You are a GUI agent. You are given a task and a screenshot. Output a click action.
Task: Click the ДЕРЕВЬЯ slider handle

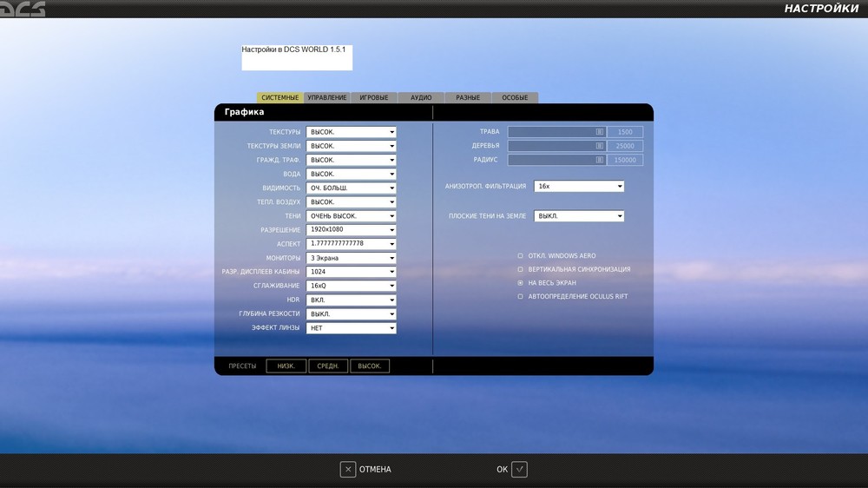(600, 146)
